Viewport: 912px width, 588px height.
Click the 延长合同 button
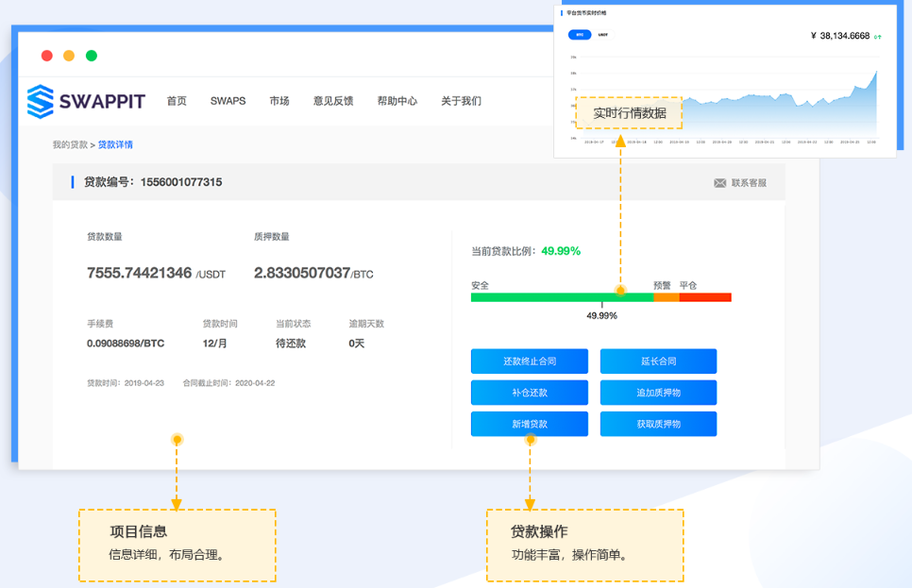[658, 361]
